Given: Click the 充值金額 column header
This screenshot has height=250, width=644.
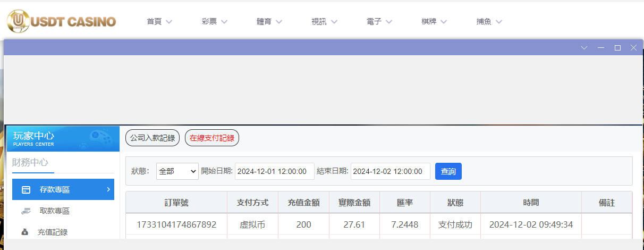Looking at the screenshot, I should click(x=303, y=203).
